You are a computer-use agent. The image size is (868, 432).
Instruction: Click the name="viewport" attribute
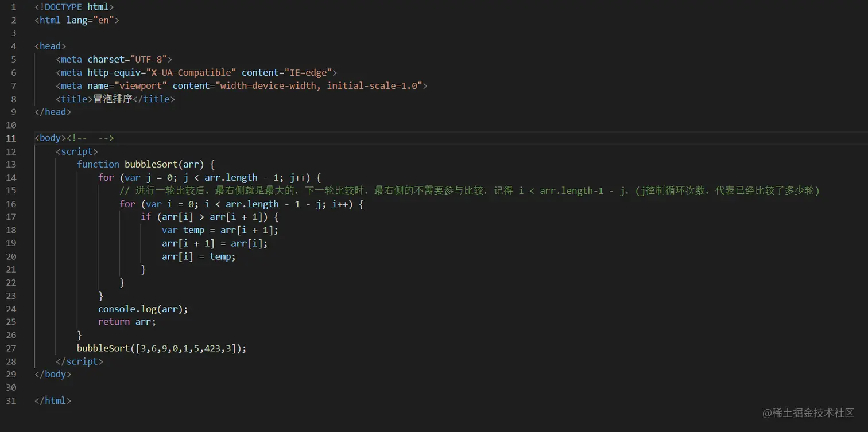click(127, 85)
